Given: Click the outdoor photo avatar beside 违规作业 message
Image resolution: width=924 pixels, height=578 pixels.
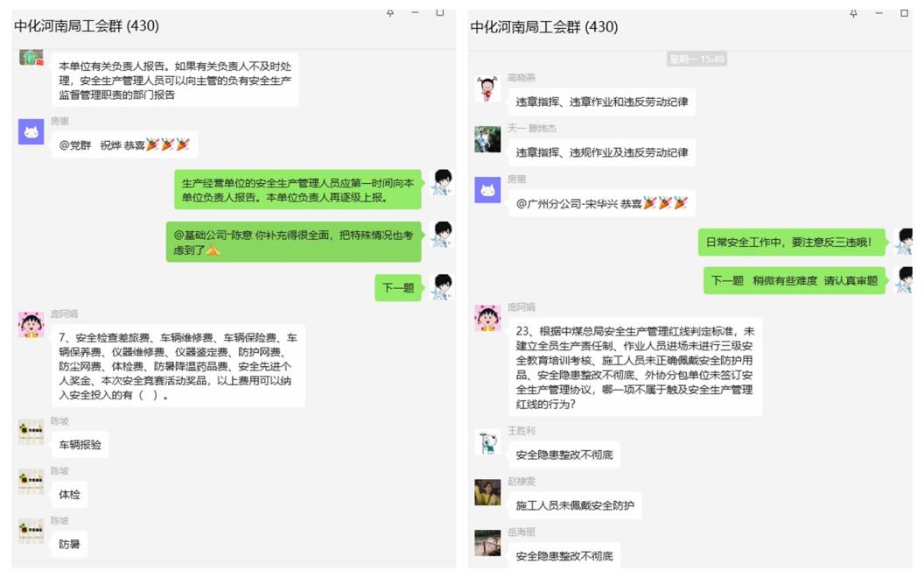Looking at the screenshot, I should click(x=487, y=139).
